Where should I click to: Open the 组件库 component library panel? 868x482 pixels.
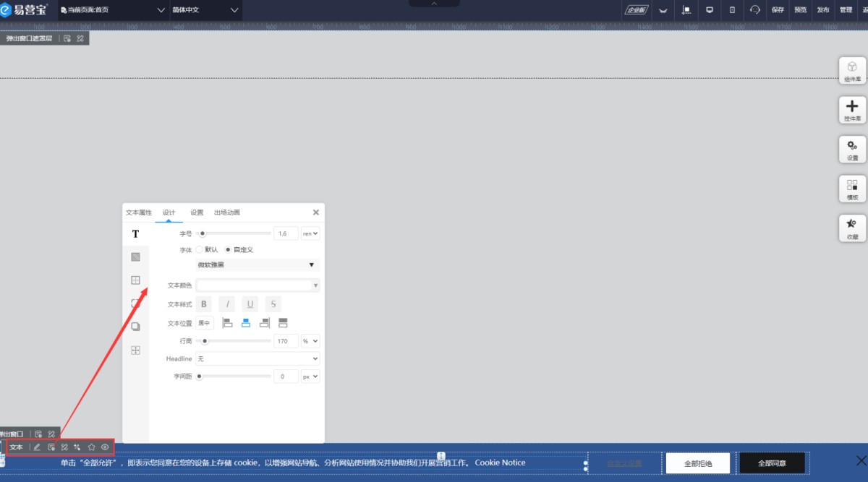pyautogui.click(x=851, y=70)
